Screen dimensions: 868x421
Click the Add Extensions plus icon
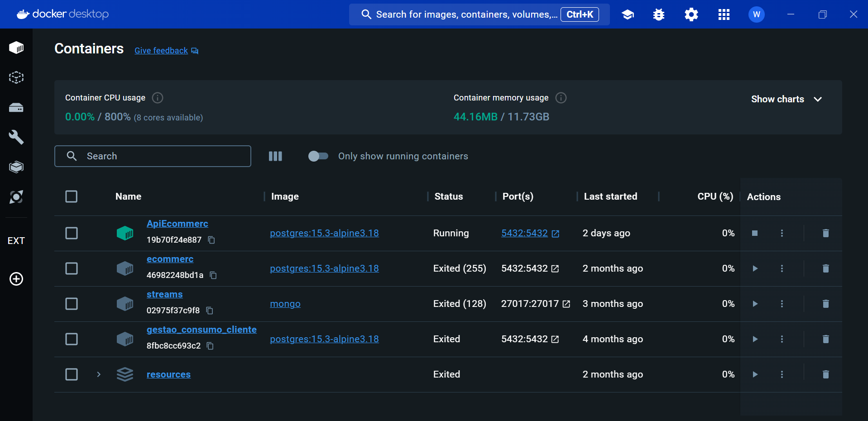(16, 279)
